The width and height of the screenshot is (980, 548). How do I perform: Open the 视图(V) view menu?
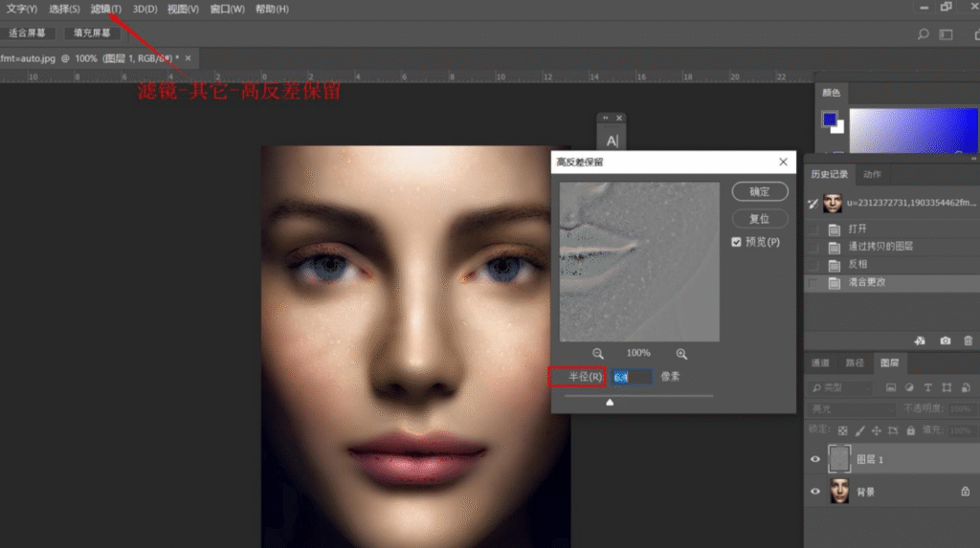(183, 10)
